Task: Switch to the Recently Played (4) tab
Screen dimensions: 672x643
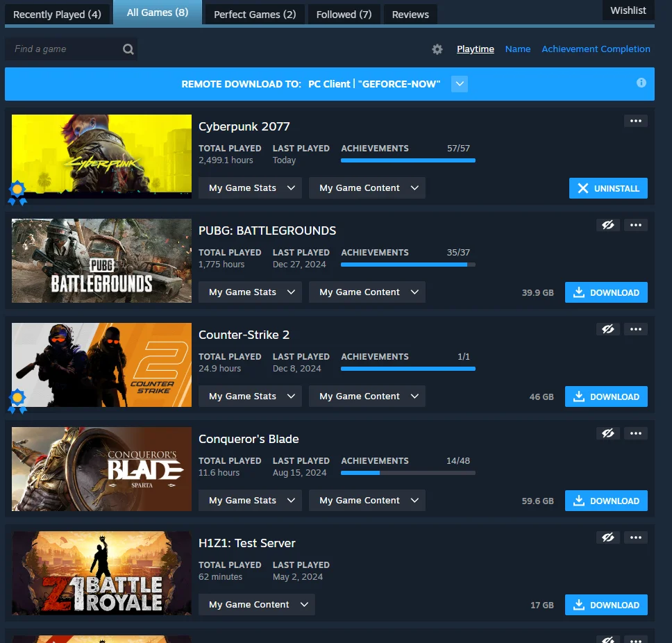Action: (x=58, y=15)
